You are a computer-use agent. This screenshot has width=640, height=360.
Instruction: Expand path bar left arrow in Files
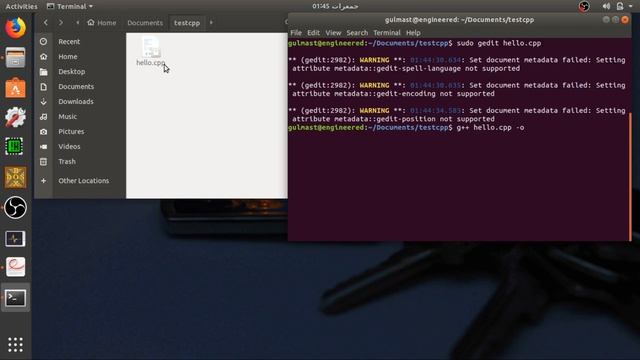point(78,23)
